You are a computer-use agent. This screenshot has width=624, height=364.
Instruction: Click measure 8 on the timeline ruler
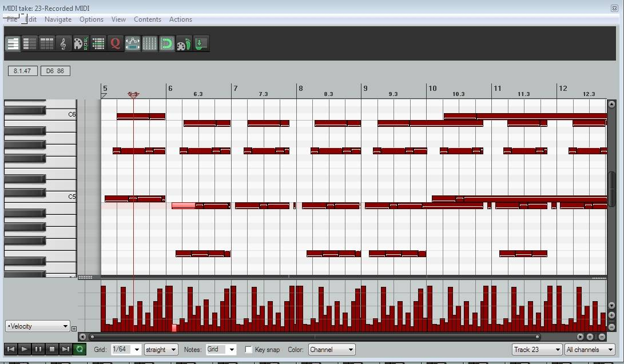click(301, 88)
